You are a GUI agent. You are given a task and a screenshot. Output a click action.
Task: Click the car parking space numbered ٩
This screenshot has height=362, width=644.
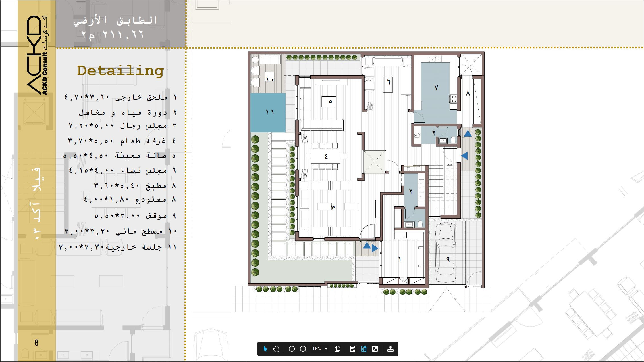[x=448, y=258]
